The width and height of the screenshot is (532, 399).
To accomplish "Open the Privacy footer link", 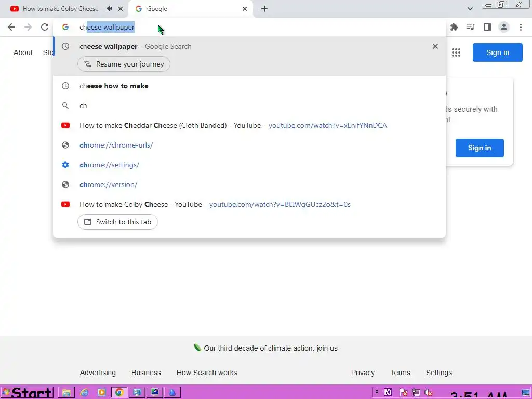I will [x=363, y=373].
